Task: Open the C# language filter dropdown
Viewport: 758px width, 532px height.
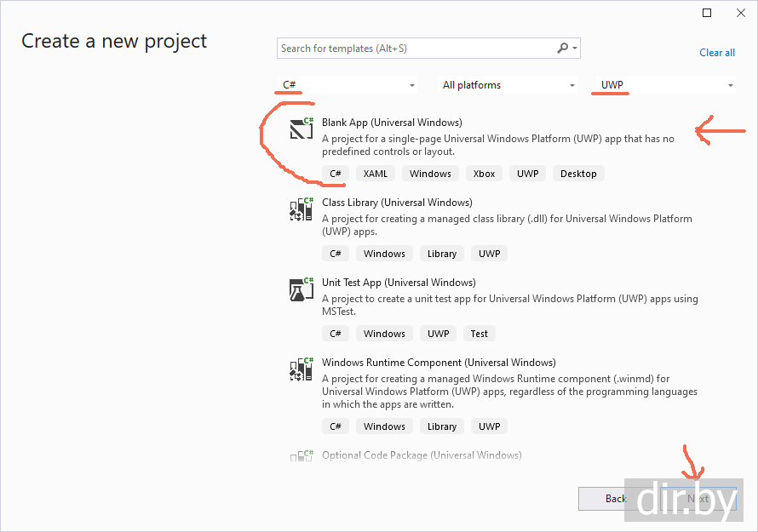Action: click(347, 85)
